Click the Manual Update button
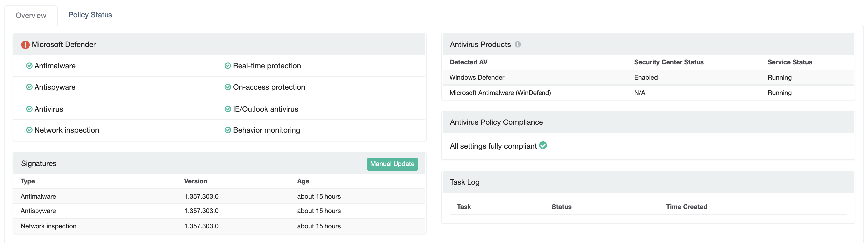868x243 pixels. [393, 164]
